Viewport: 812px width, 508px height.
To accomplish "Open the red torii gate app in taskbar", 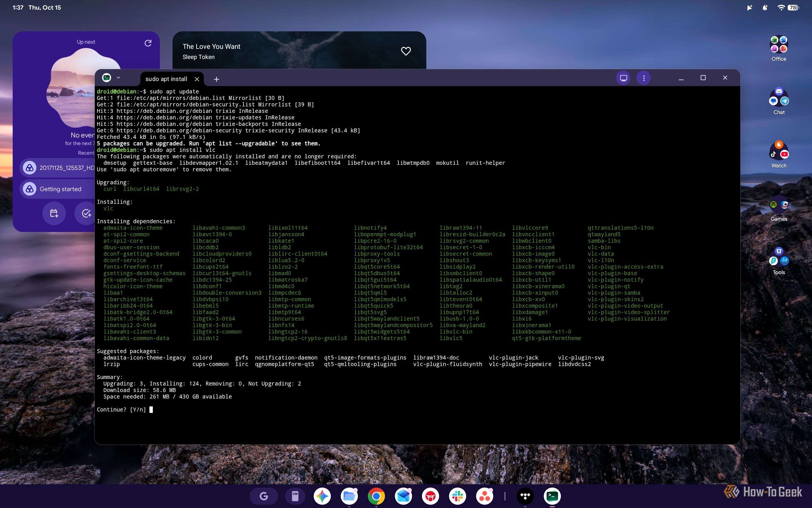I will tap(431, 496).
